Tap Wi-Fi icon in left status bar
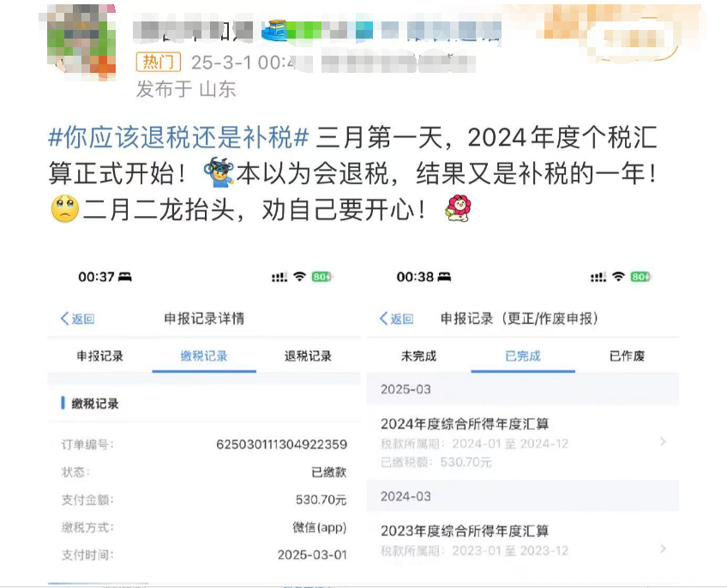727x588 pixels. click(x=300, y=277)
